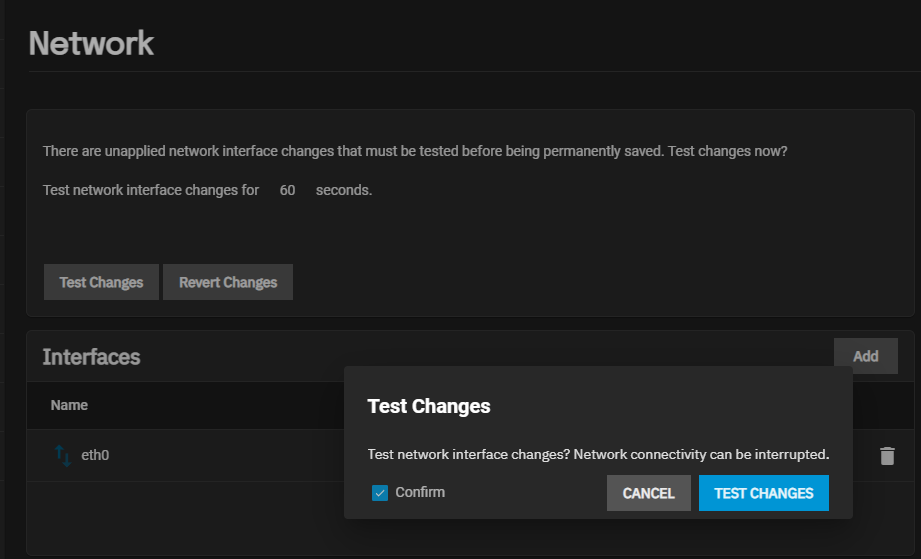This screenshot has width=921, height=559.
Task: Click the connectivity interruption warning text in the dialog
Action: point(598,455)
